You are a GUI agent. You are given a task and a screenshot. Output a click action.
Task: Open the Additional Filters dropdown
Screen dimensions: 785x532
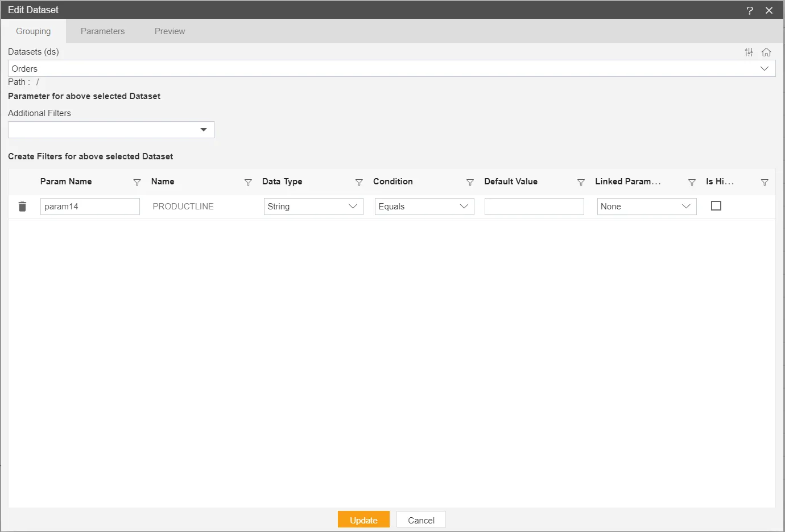pos(203,130)
